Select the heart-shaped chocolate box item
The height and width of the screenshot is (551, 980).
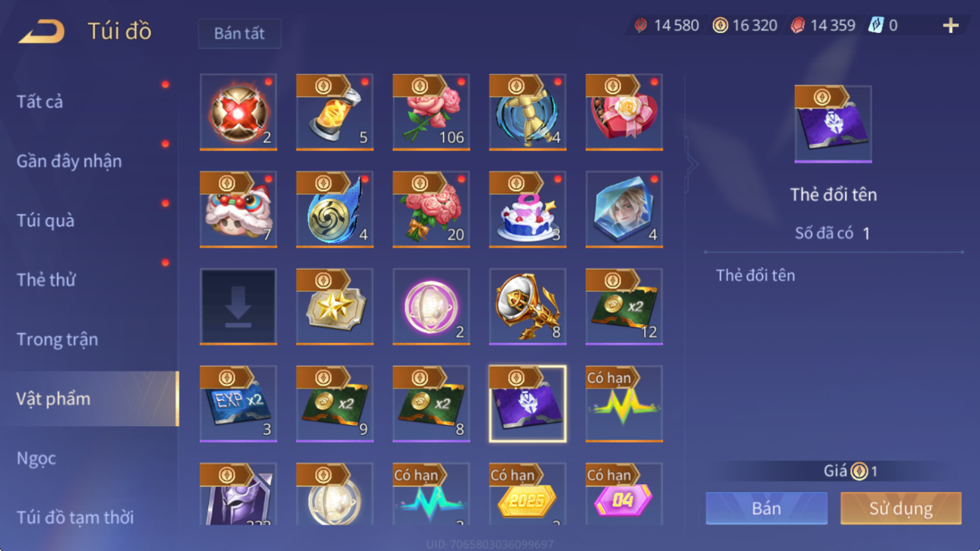(x=624, y=112)
